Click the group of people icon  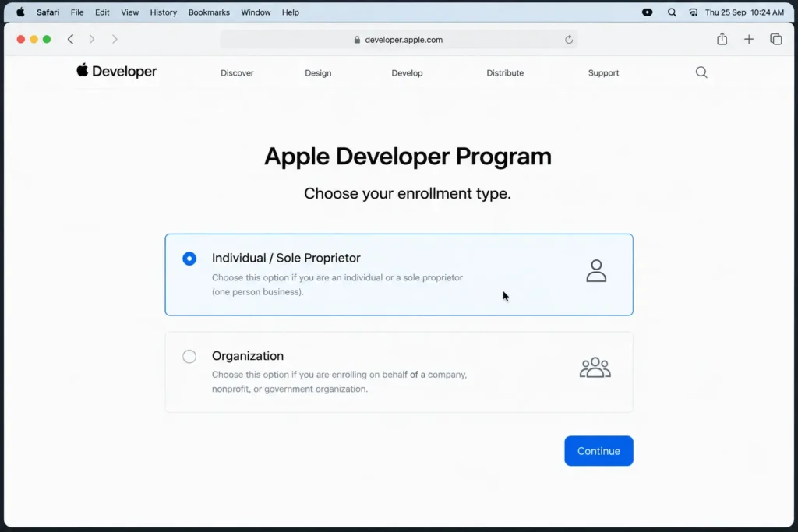tap(595, 367)
